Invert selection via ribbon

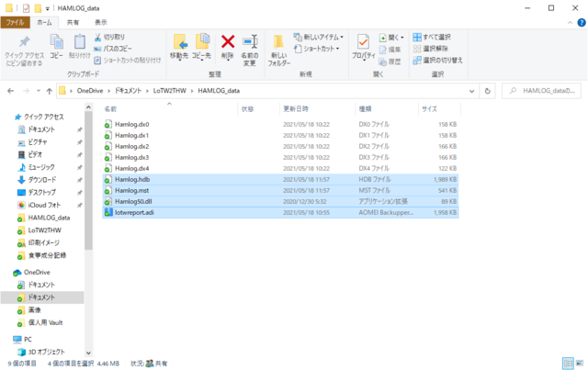[437, 61]
